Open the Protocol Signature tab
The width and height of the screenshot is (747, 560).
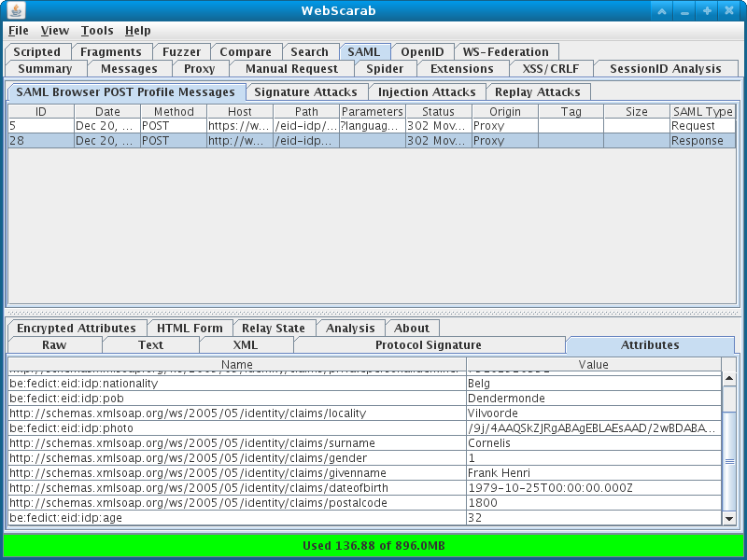pos(429,344)
